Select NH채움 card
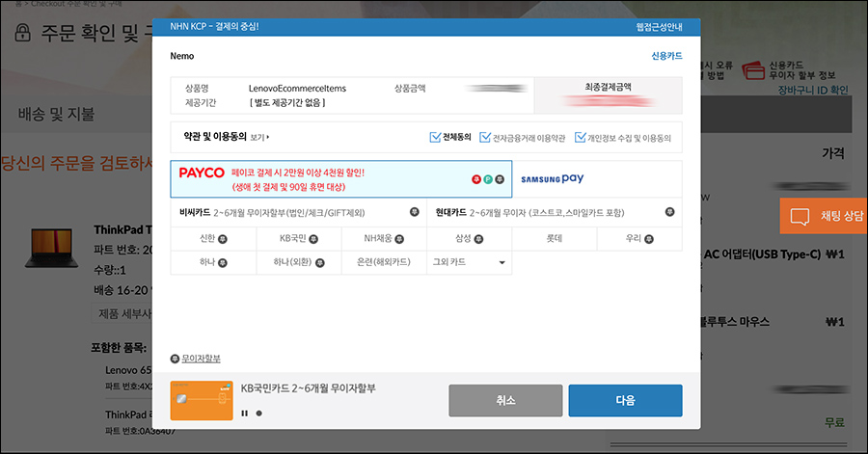 tap(384, 239)
